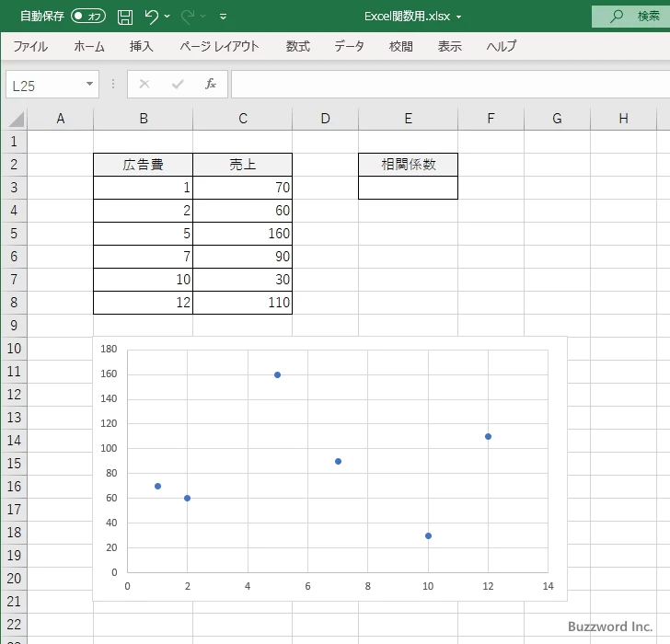Click the Save icon in title bar
This screenshot has width=670, height=644.
(125, 17)
